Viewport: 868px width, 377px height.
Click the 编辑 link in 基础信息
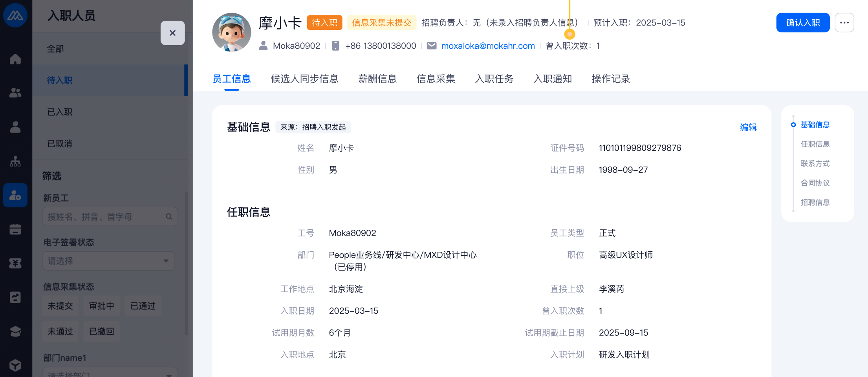click(748, 127)
